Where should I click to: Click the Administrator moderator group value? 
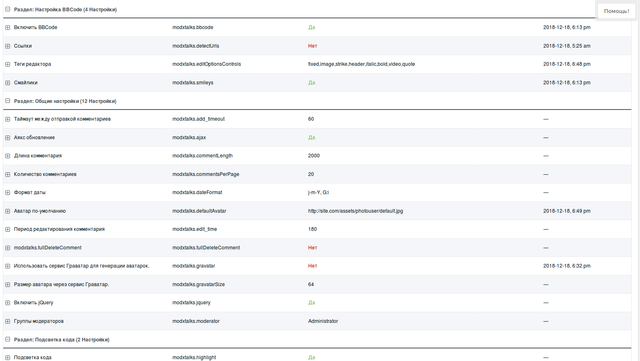pyautogui.click(x=323, y=321)
